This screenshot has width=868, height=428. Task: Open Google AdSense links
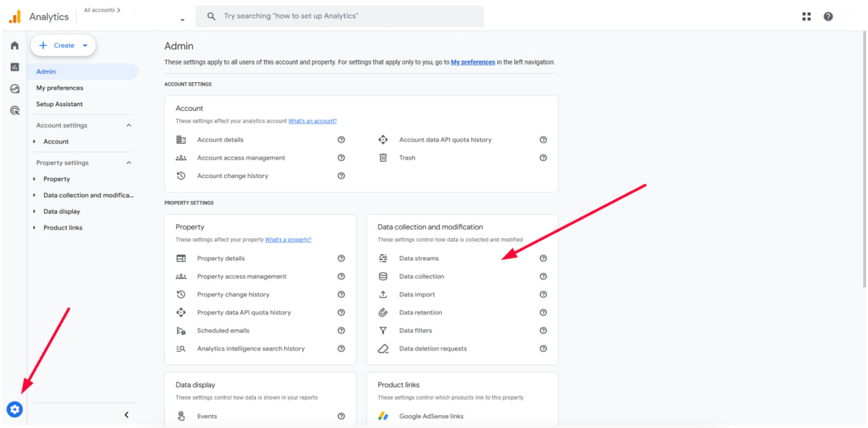[x=431, y=416]
